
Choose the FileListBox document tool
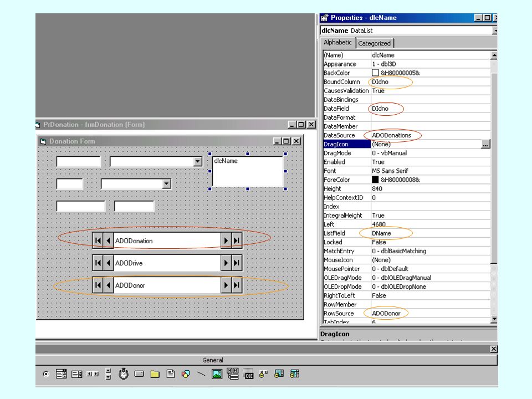[x=170, y=374]
